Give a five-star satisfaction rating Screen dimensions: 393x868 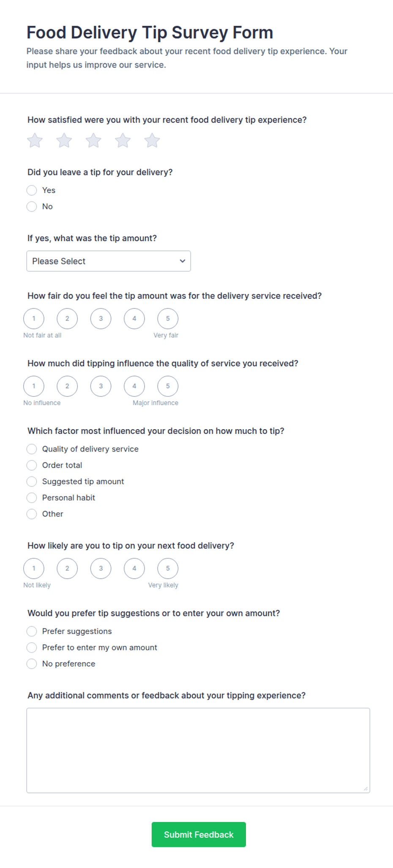[x=152, y=140]
